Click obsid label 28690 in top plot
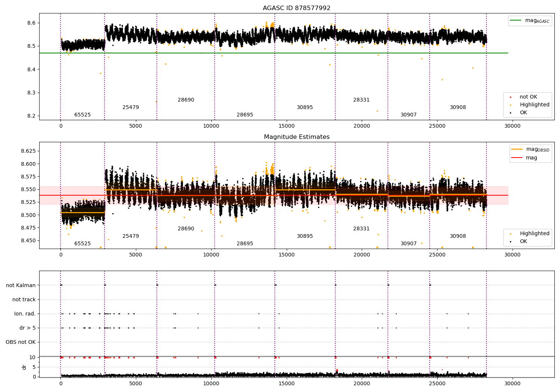 coord(186,100)
